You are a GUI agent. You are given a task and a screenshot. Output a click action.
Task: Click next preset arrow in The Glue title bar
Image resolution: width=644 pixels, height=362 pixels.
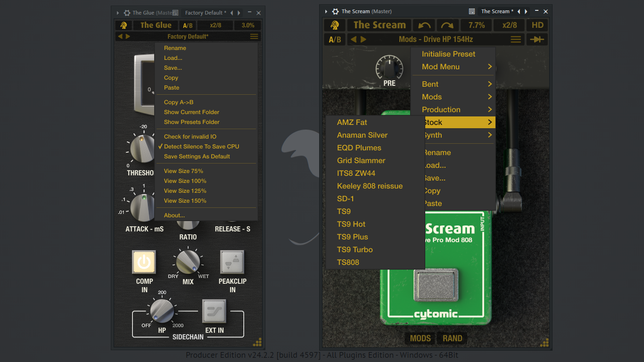coord(239,13)
